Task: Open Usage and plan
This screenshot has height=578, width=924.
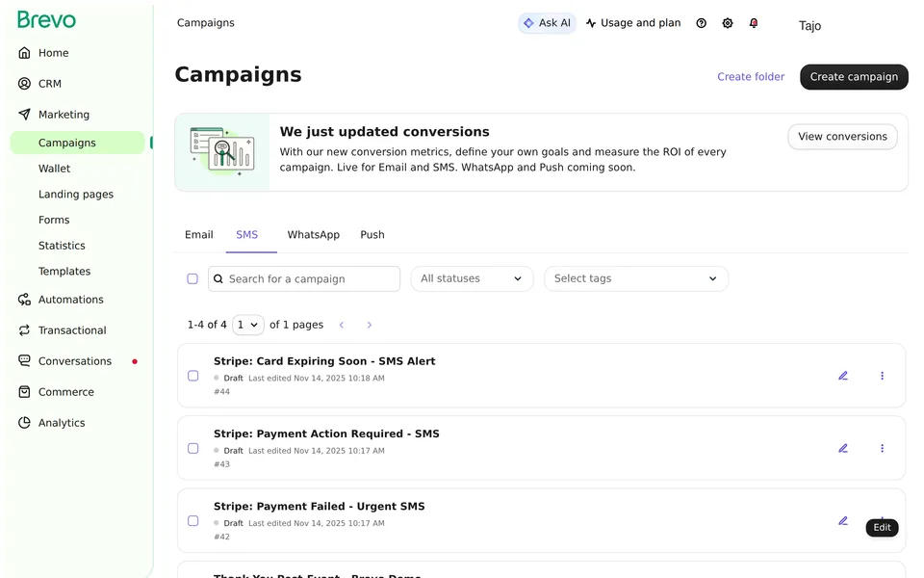Action: (633, 23)
